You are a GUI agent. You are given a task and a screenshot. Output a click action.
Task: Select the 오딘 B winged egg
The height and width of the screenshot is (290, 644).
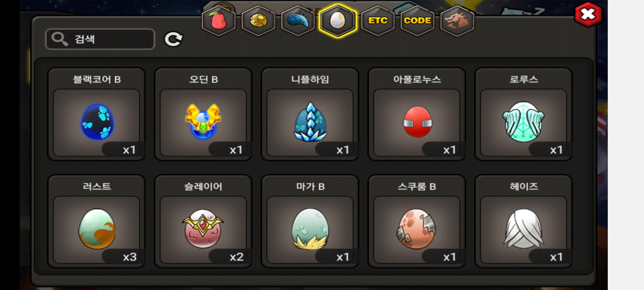tap(203, 114)
